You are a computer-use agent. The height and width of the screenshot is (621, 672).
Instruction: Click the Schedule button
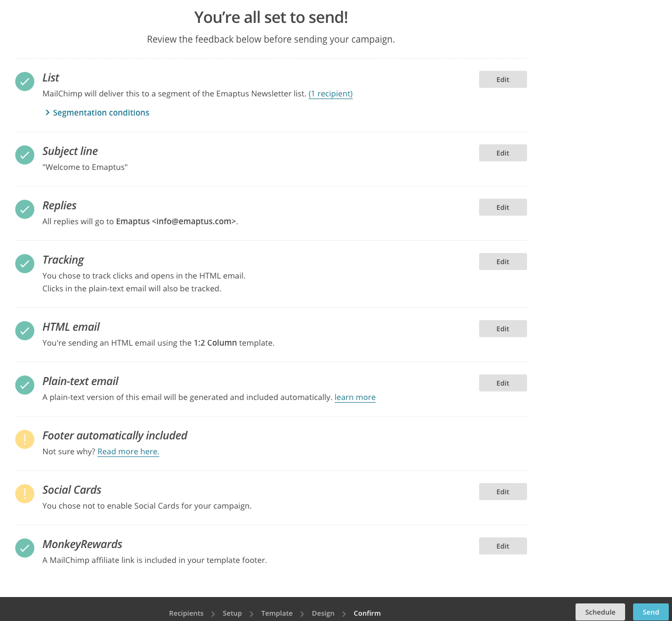pyautogui.click(x=600, y=612)
